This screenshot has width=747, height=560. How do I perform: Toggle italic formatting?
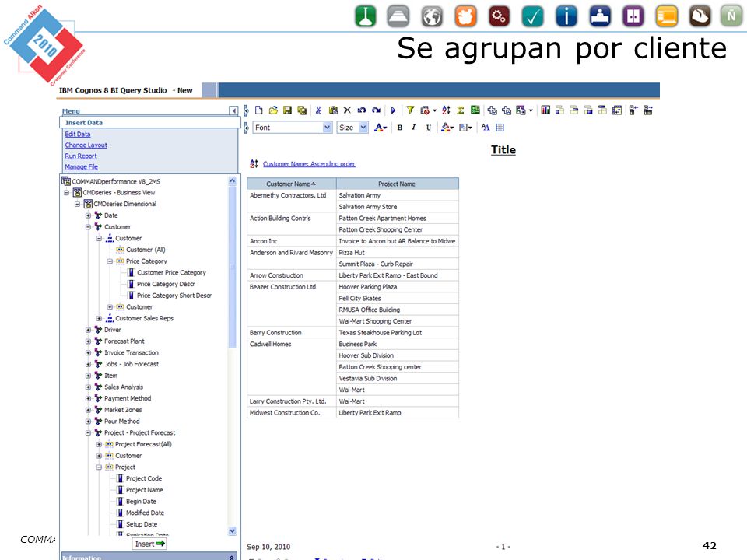point(413,128)
